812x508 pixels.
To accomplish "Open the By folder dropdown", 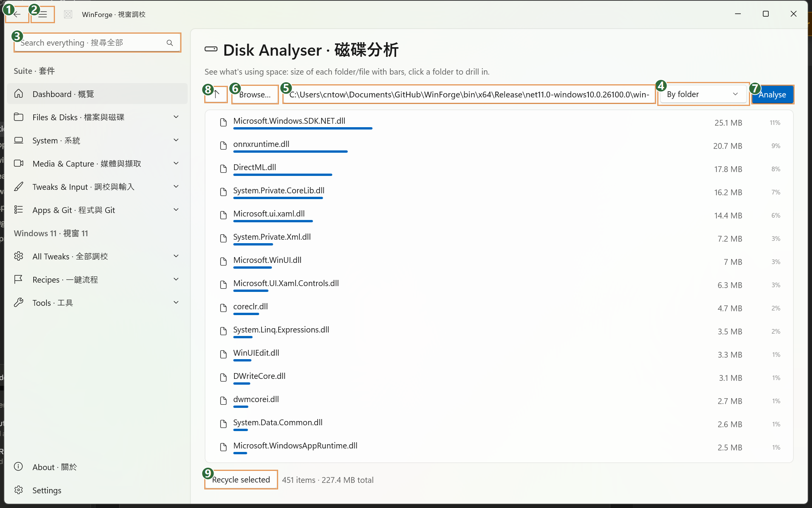I will pos(703,94).
